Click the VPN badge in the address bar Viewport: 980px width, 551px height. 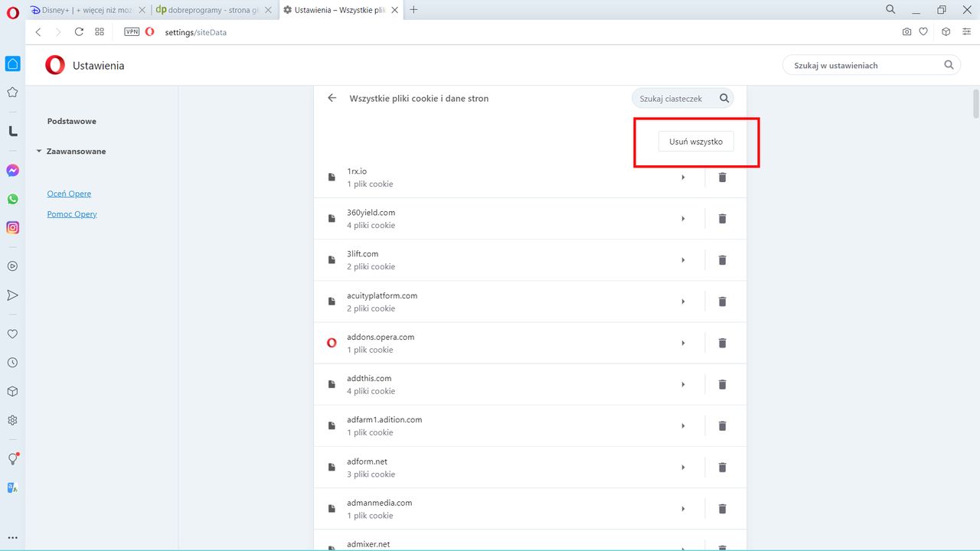(131, 32)
